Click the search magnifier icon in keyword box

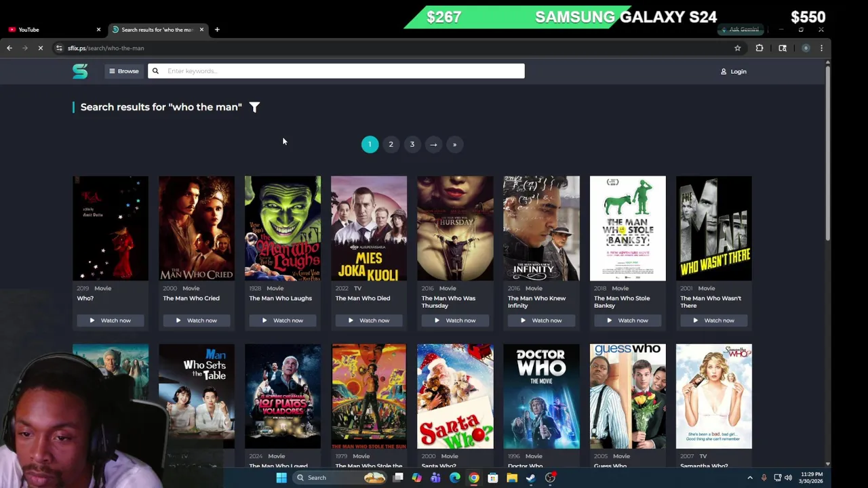click(155, 71)
